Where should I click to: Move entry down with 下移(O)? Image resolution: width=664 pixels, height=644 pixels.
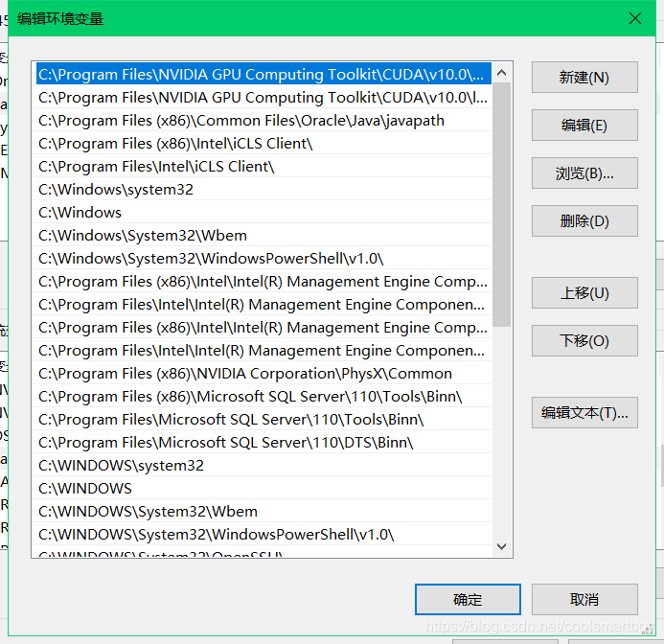[584, 340]
